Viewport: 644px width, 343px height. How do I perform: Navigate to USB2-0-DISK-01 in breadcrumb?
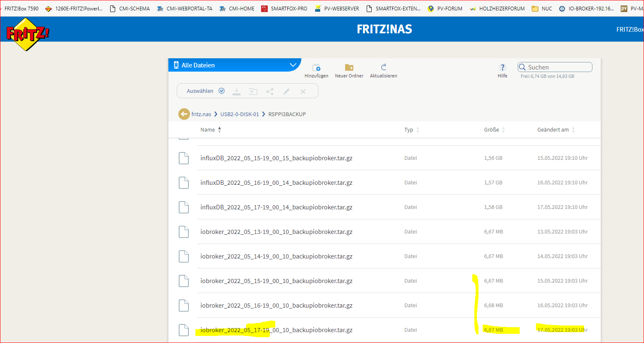(x=239, y=114)
